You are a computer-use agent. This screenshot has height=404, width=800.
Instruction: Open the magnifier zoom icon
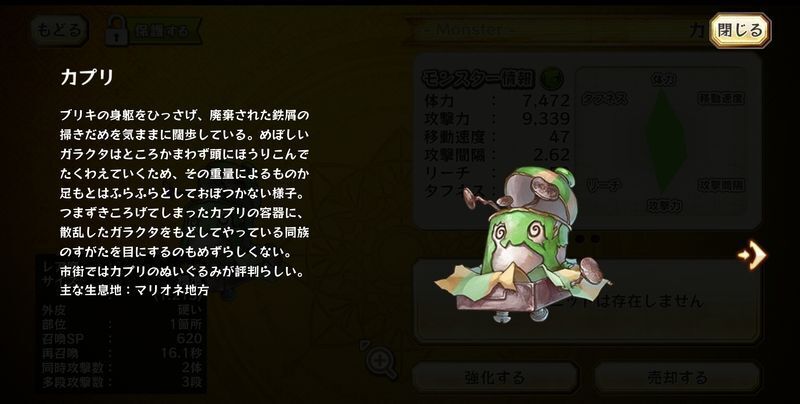(x=381, y=361)
